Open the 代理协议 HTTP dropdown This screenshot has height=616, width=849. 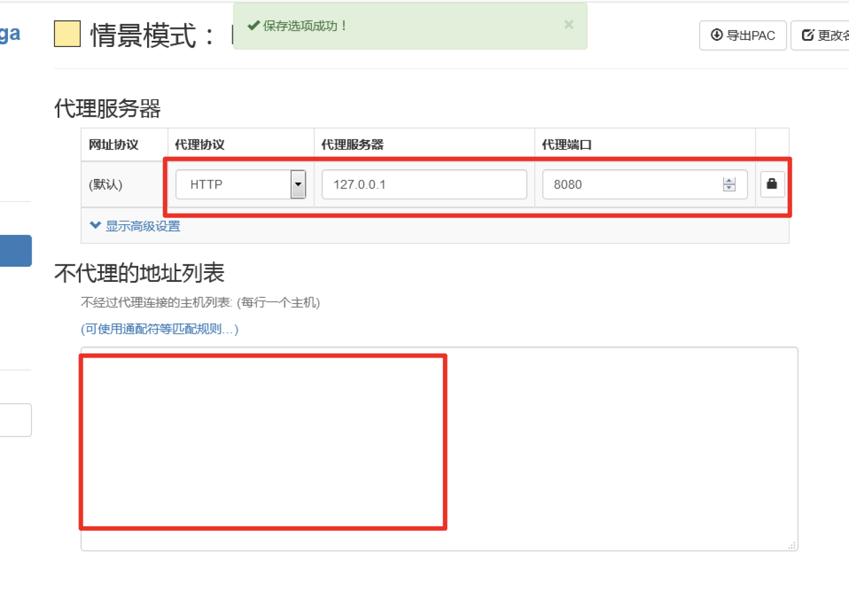click(241, 185)
